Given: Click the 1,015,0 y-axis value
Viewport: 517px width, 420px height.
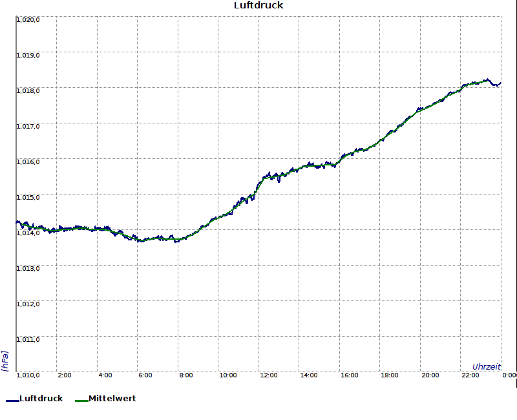Looking at the screenshot, I should (x=28, y=198).
